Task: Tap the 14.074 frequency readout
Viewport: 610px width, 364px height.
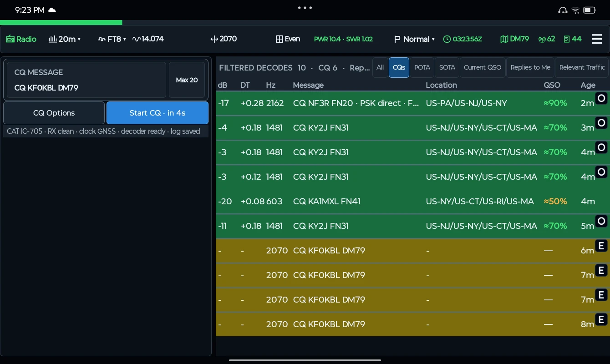Action: point(148,39)
